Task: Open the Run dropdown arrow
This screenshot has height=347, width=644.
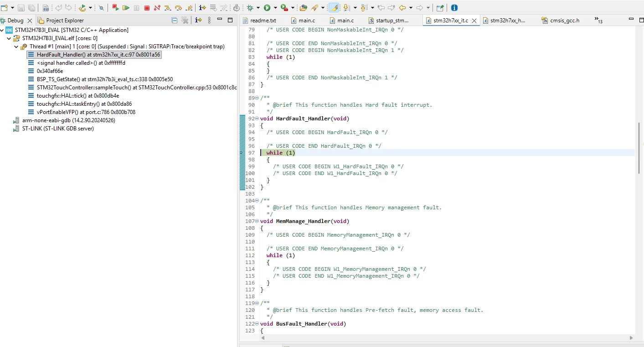Action: click(x=275, y=8)
